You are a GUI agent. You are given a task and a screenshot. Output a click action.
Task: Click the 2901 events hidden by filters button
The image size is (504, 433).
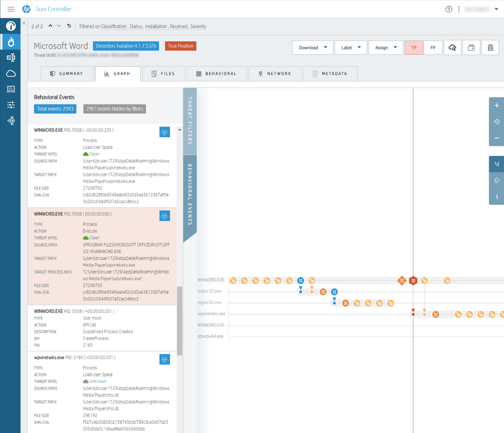115,109
